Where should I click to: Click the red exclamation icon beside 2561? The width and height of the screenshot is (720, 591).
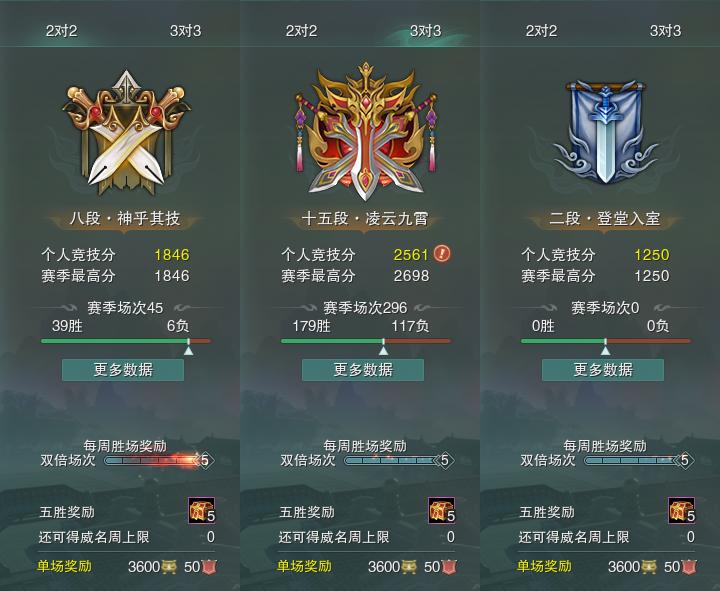tap(442, 253)
